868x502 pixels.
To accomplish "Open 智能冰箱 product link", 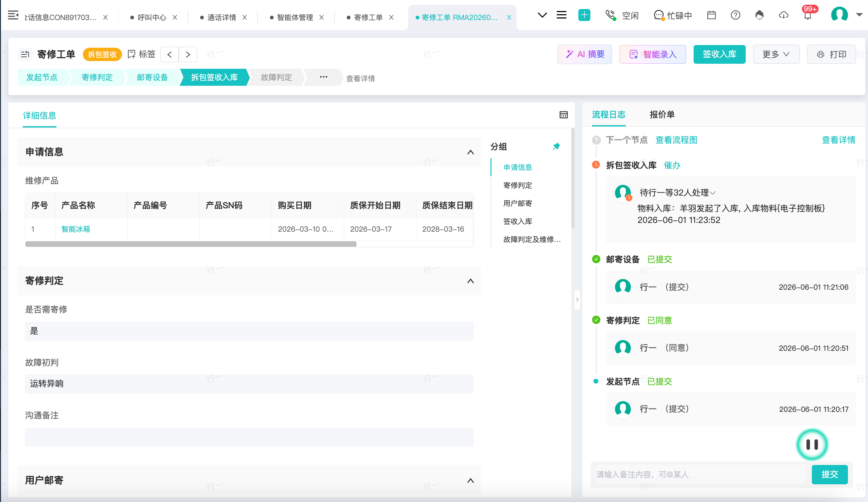I will (76, 229).
